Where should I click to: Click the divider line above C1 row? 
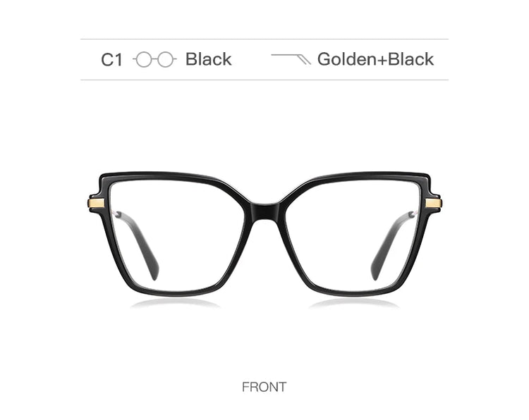point(264,39)
